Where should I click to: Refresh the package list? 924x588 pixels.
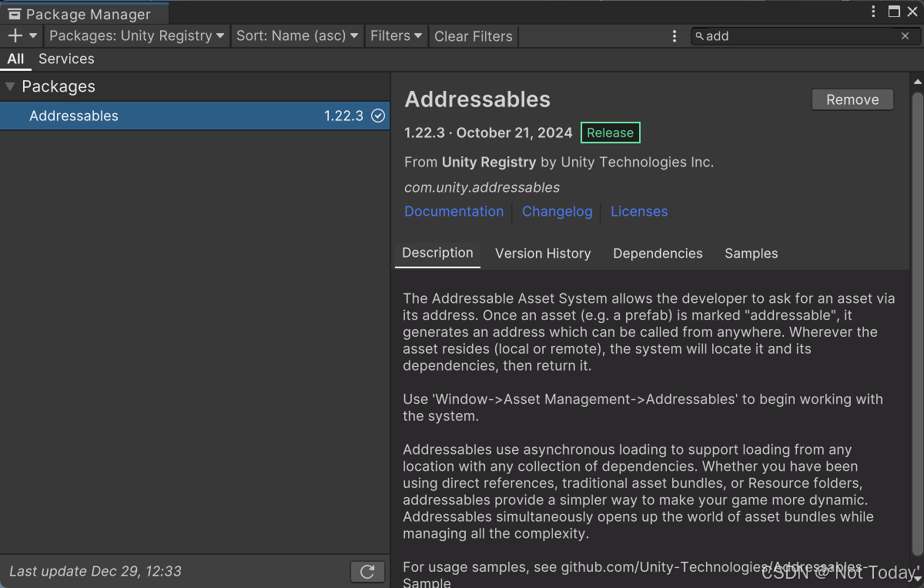click(x=367, y=571)
